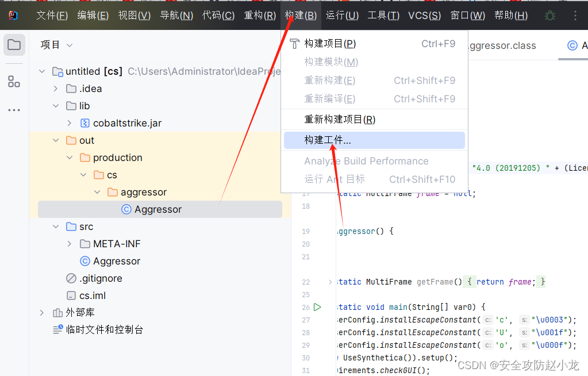
Task: Open the VCS(S) menu
Action: pos(425,16)
